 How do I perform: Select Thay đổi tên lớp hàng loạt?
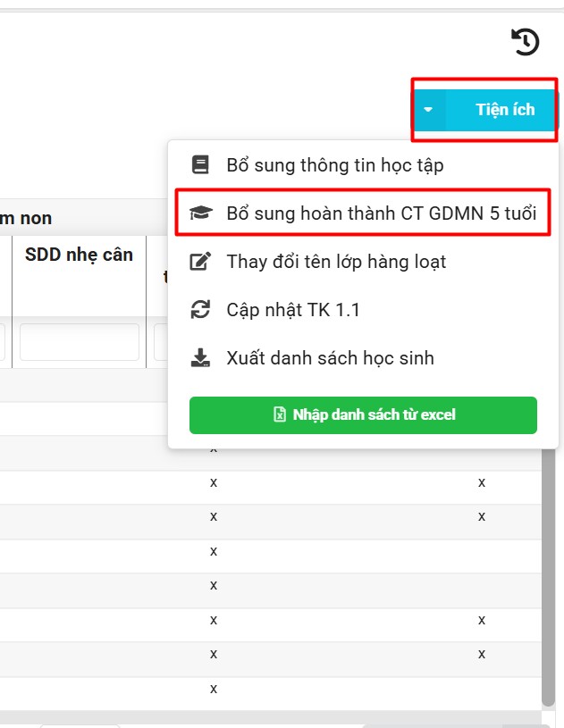(x=336, y=262)
